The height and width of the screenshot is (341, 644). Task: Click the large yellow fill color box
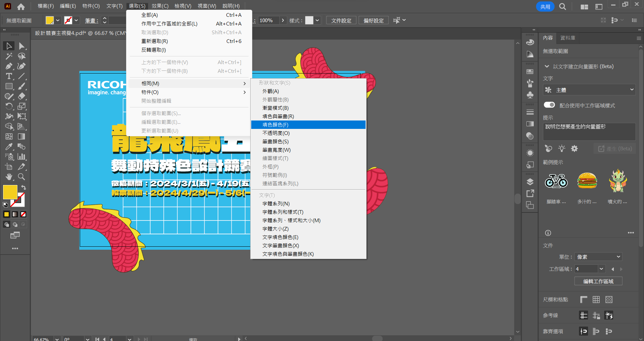pos(10,192)
